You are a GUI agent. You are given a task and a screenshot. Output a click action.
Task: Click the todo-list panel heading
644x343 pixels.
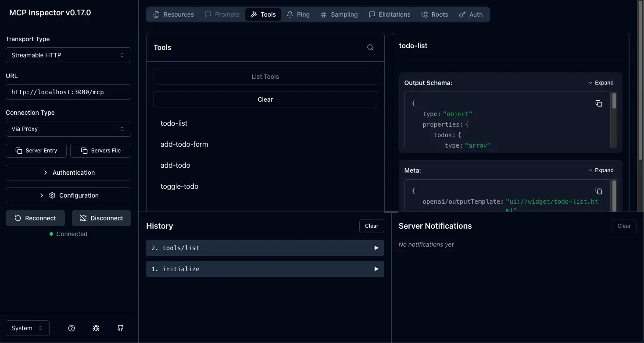[x=413, y=46]
